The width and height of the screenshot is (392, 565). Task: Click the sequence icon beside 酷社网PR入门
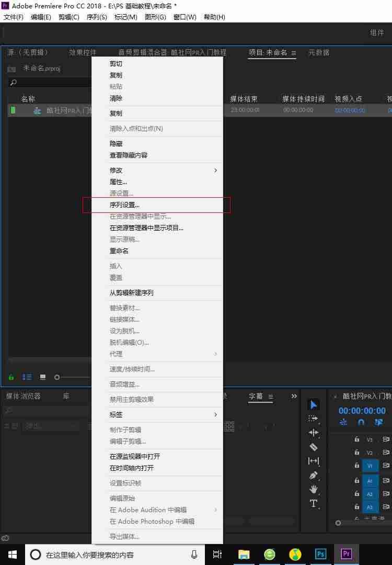point(37,110)
